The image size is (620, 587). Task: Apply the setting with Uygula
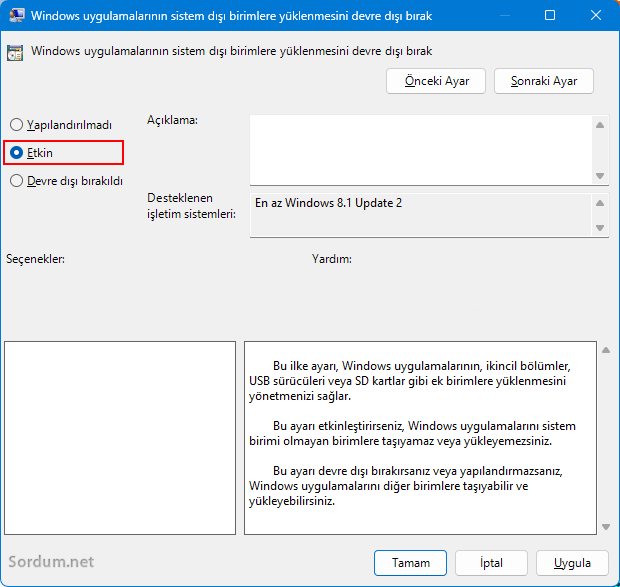(x=572, y=563)
